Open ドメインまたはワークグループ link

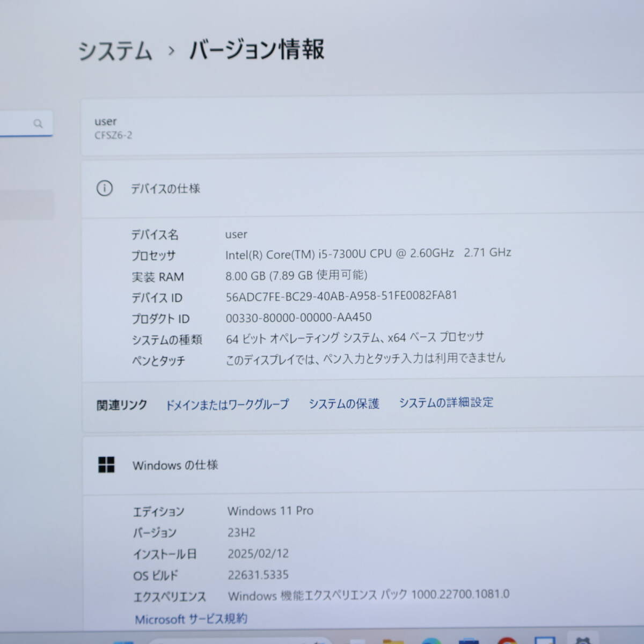[x=227, y=404]
